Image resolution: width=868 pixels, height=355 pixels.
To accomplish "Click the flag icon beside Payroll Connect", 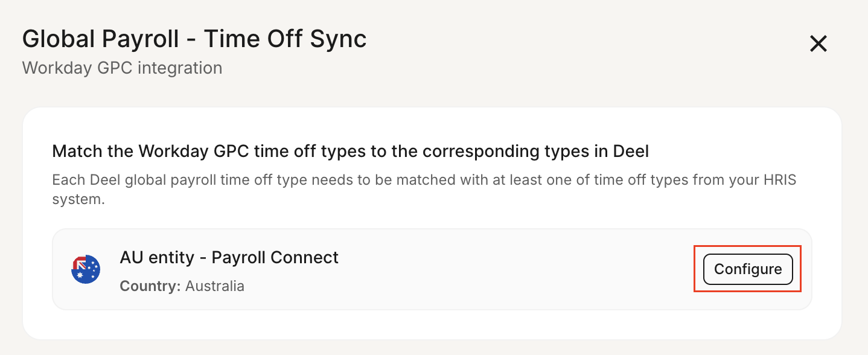I will (85, 269).
